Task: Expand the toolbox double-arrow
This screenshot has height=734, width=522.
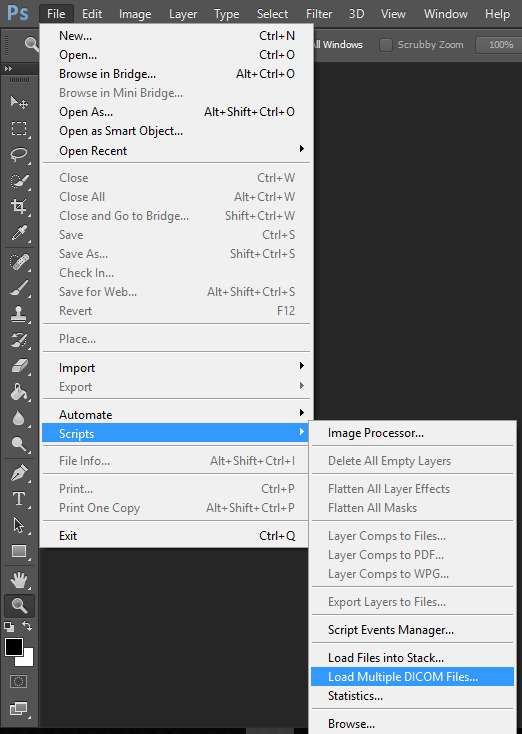Action: point(8,68)
